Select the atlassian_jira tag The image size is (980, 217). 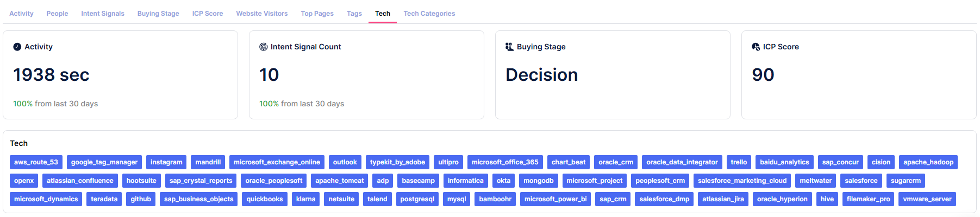(723, 199)
